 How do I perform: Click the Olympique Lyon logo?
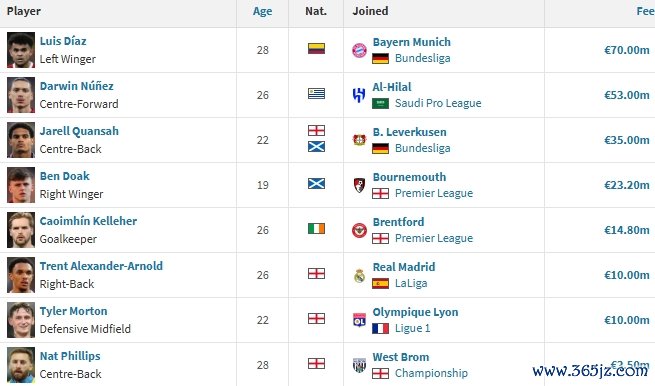pos(359,320)
